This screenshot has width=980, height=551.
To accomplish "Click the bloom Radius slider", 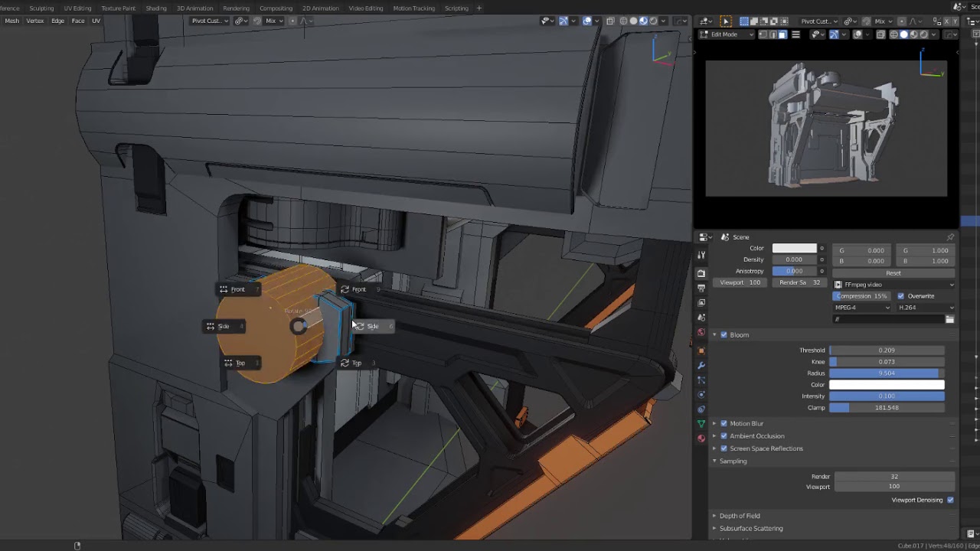I will (887, 373).
